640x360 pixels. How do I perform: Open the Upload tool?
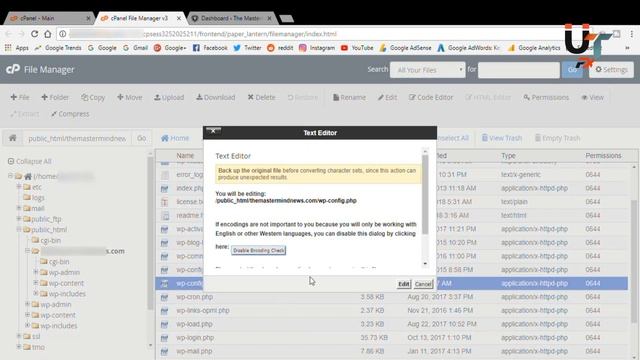pos(169,97)
